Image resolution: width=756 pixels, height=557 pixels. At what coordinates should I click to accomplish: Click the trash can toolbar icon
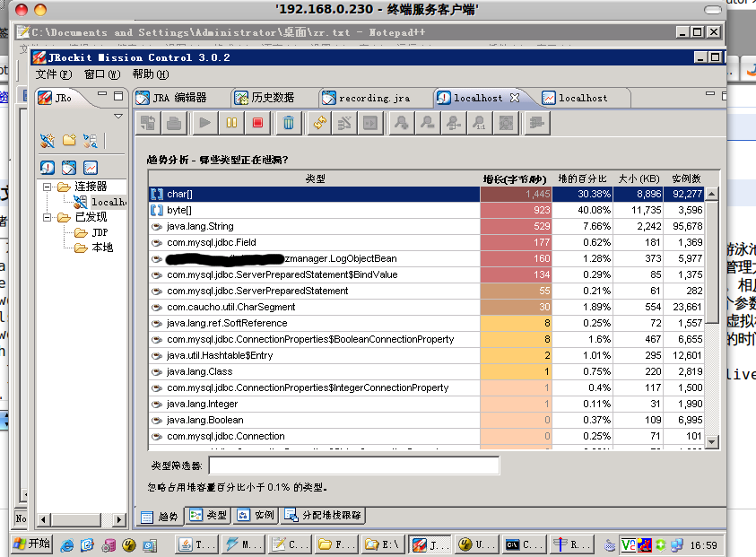click(x=289, y=123)
